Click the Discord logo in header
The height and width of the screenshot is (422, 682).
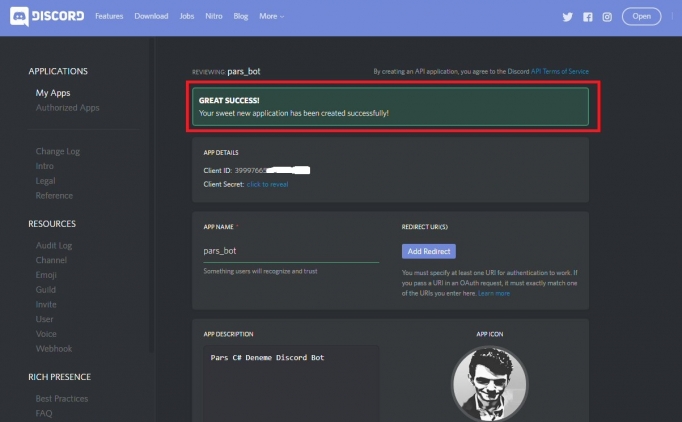tap(50, 17)
